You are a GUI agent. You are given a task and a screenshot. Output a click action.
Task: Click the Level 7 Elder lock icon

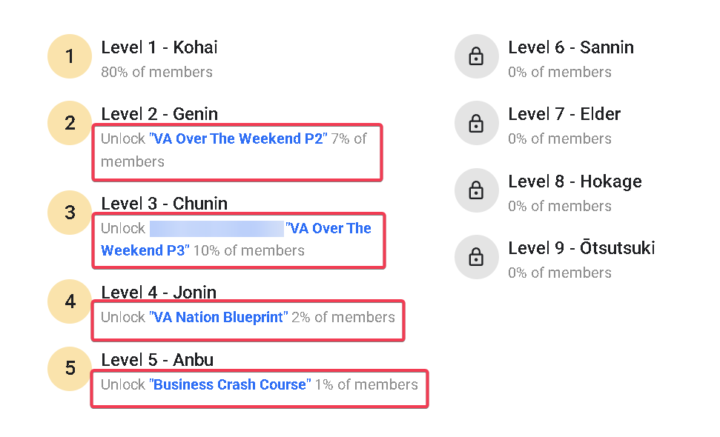point(476,124)
